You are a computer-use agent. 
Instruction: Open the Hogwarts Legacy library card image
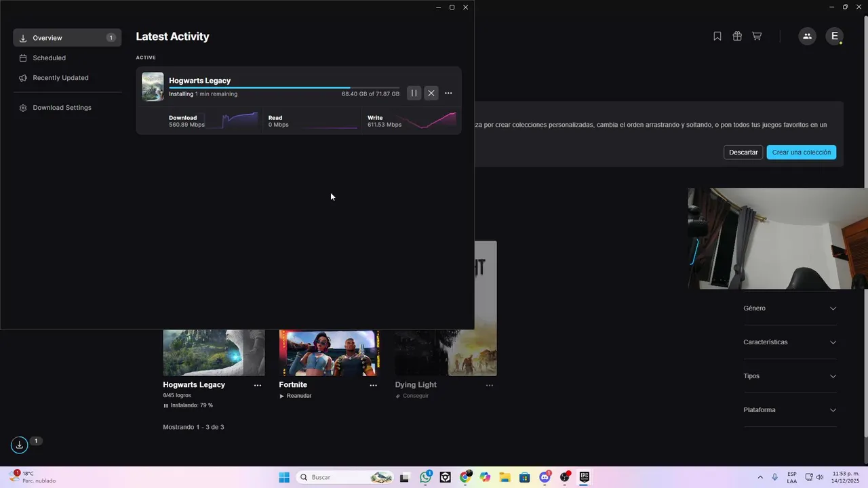[x=214, y=353]
